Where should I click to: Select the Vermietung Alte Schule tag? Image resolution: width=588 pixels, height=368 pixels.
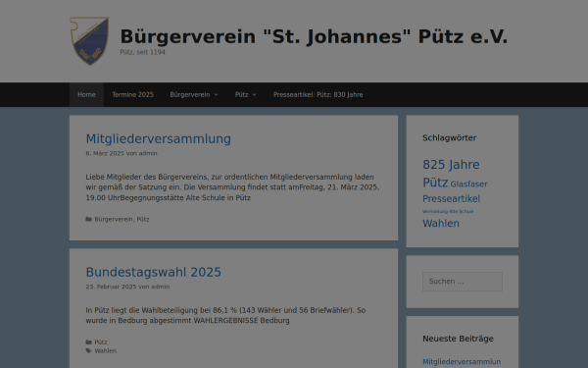point(448,211)
